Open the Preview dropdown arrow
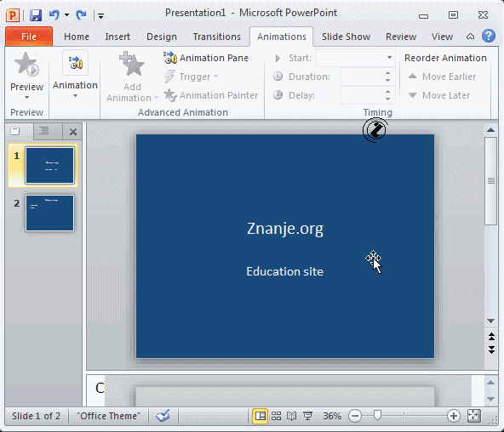Viewport: 504px width, 432px height. [26, 97]
